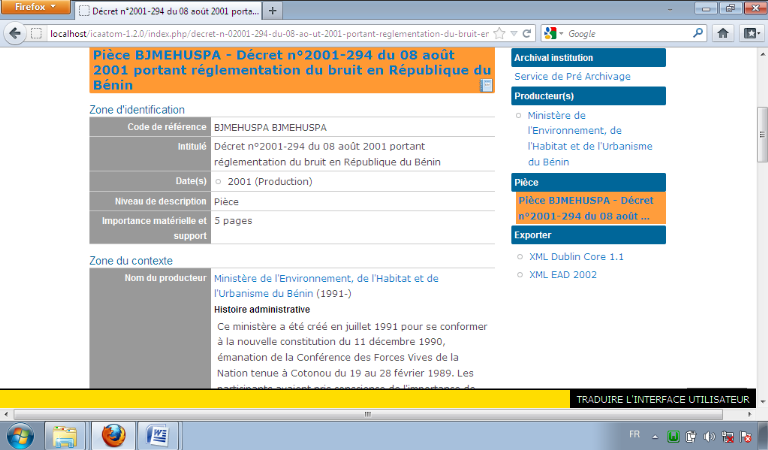Show hidden system tray icons arrow
The width and height of the screenshot is (768, 450).
coord(655,436)
